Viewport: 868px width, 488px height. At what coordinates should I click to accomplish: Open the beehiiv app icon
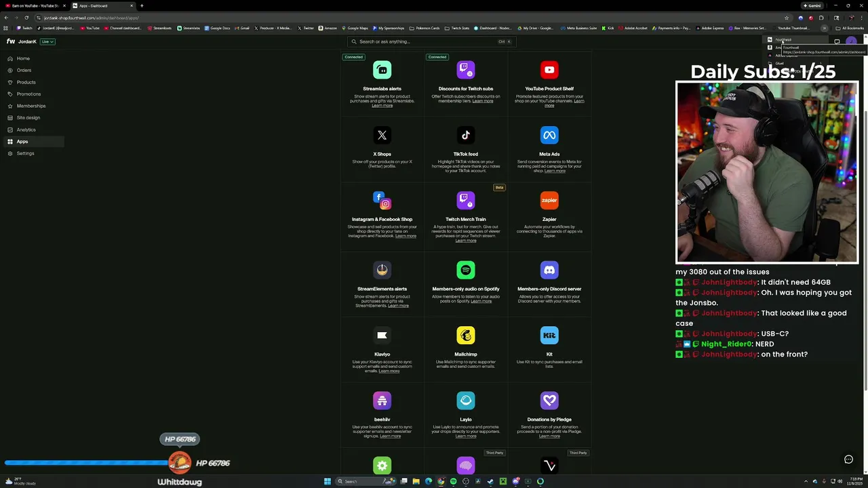click(382, 401)
